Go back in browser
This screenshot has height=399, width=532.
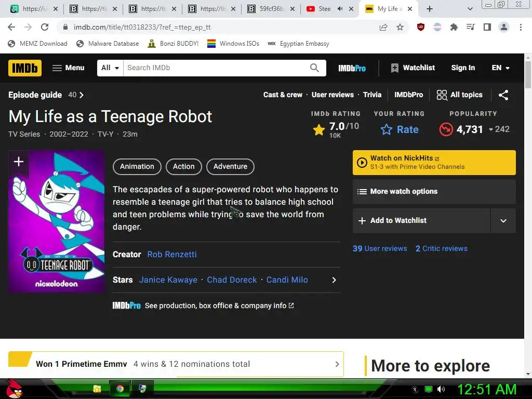click(11, 27)
